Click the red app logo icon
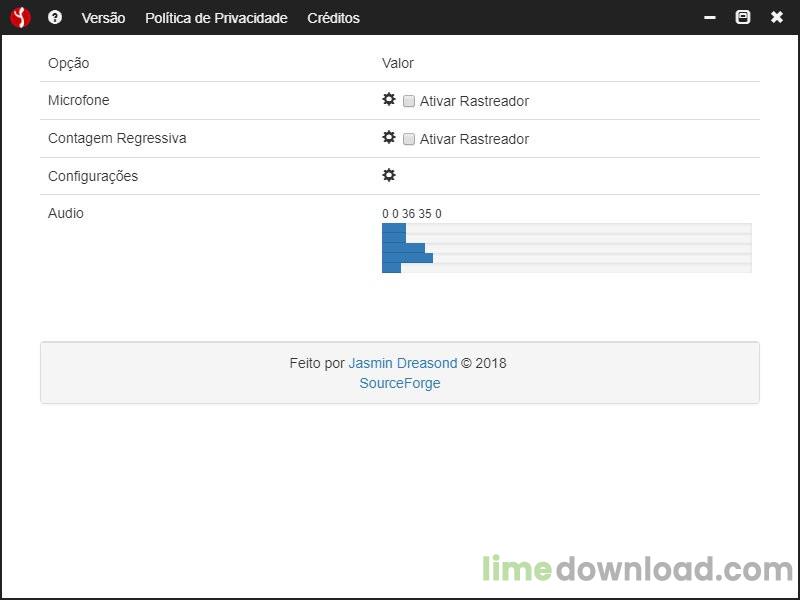 click(x=20, y=17)
